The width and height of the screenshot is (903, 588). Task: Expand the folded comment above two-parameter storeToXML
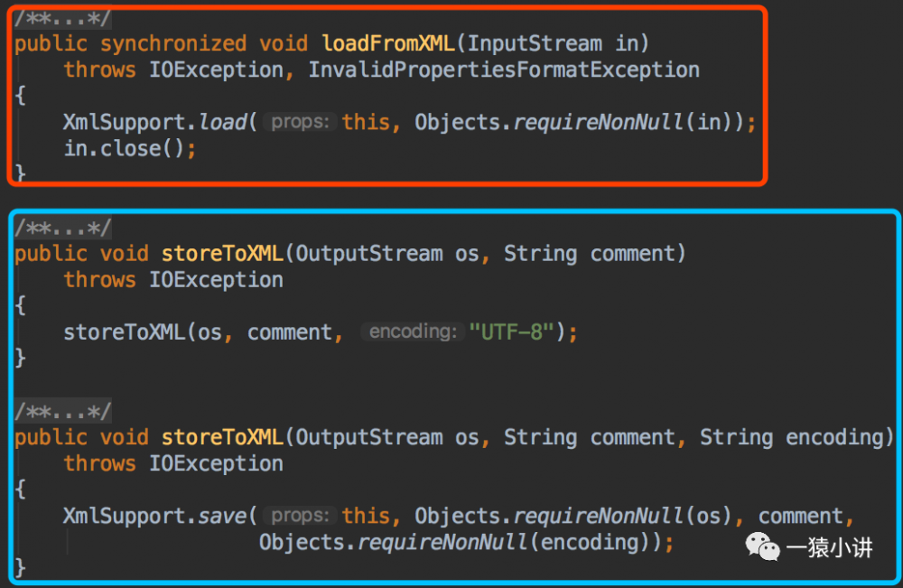point(63,228)
